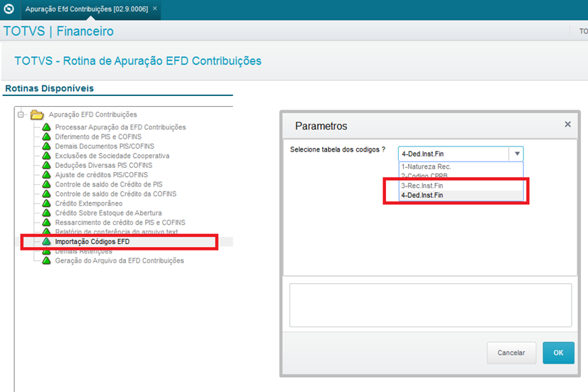Open Diferimento de PIS e COFINS routine
The height and width of the screenshot is (392, 588).
pos(98,137)
